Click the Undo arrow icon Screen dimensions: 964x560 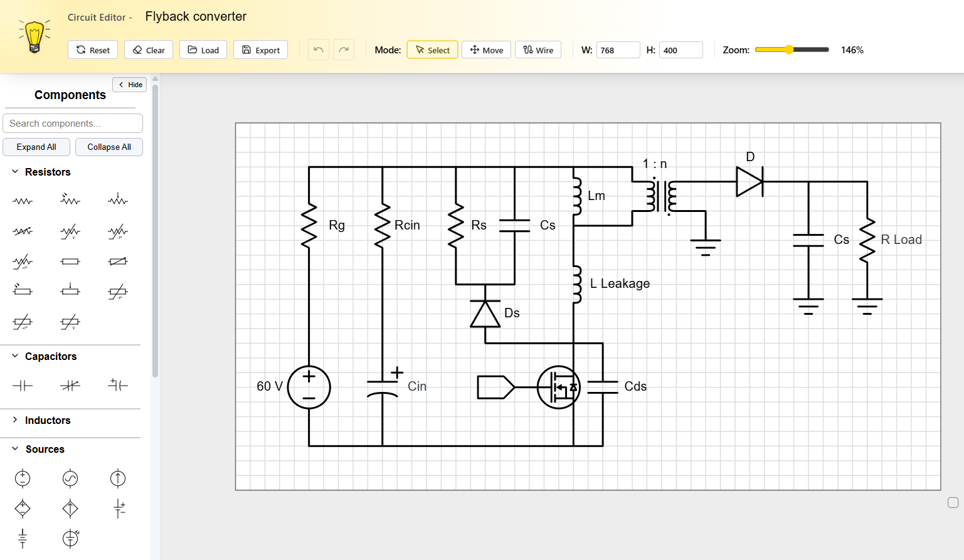tap(318, 50)
